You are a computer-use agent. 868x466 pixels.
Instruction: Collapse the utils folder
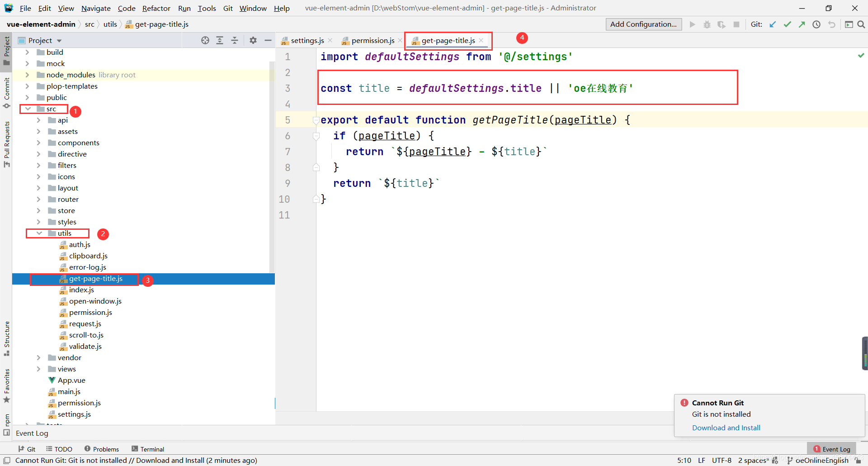pyautogui.click(x=39, y=233)
